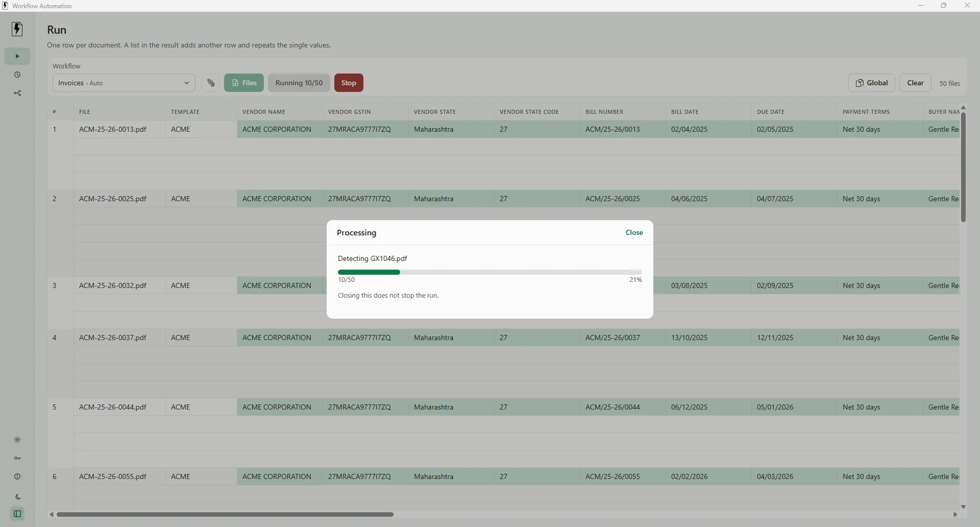The height and width of the screenshot is (527, 980).
Task: Click the VENDOR NAME column header
Action: (280, 112)
